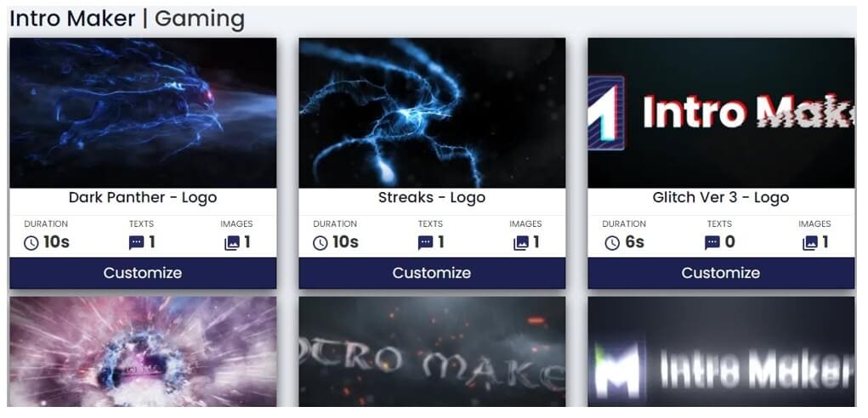This screenshot has height=418, width=868.
Task: Select the blurred green M logo thumbnail
Action: point(721,352)
